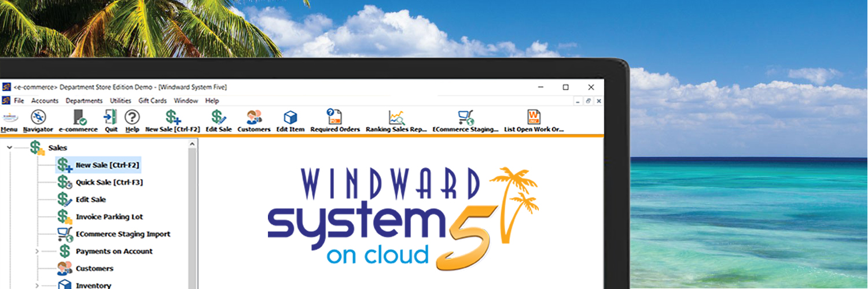This screenshot has height=289, width=868.
Task: Minimize the Windward System Five window
Action: pyautogui.click(x=540, y=87)
